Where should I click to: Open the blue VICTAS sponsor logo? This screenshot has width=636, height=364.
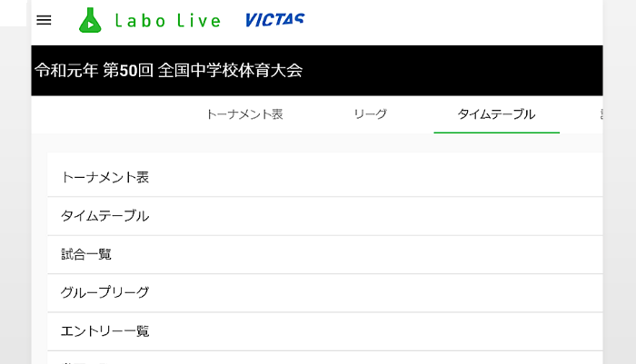[275, 20]
